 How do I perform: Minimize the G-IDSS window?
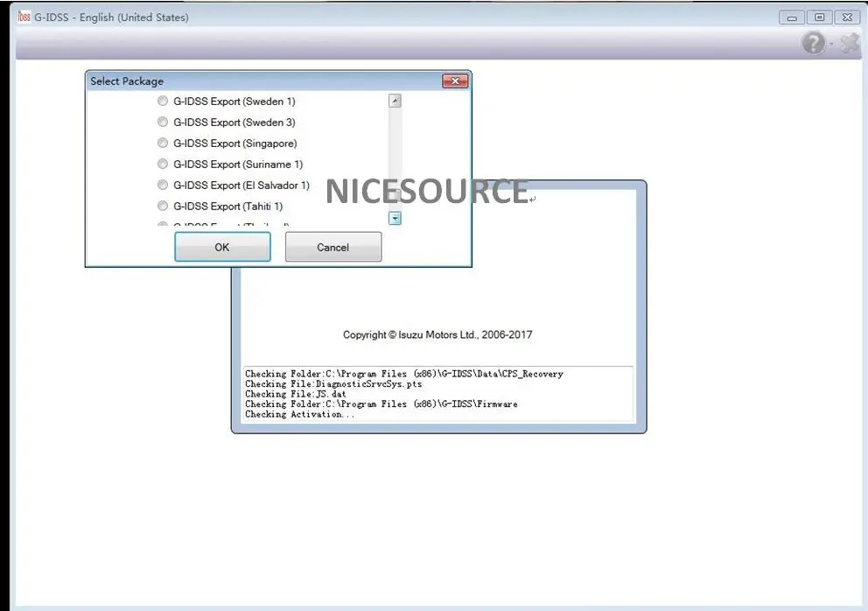coord(792,18)
